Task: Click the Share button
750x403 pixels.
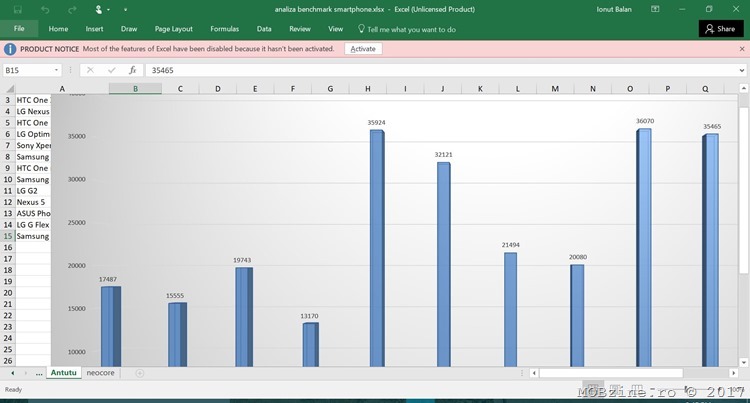Action: pos(720,29)
